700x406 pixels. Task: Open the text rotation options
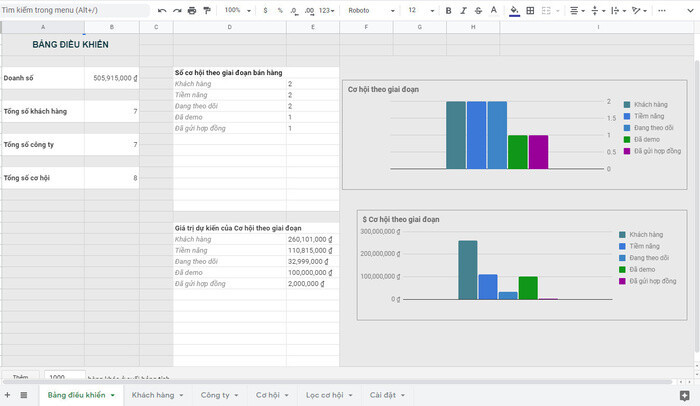click(639, 10)
